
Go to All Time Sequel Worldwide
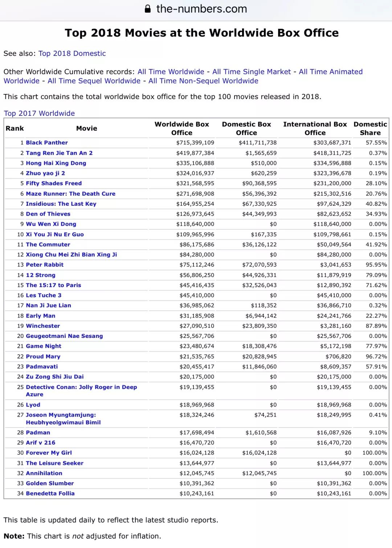(x=94, y=81)
